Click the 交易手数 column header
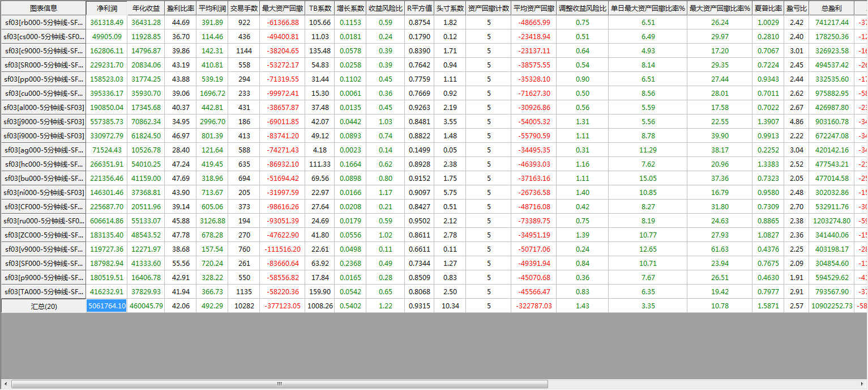The width and height of the screenshot is (868, 390). 244,9
